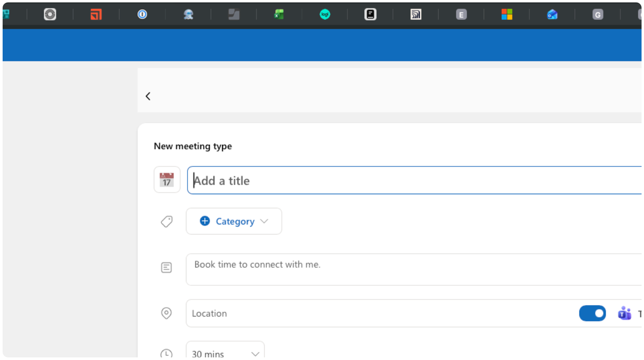Screen dimensions: 644x360
Task: Open the Microsoft four-color logo tab
Action: point(507,15)
